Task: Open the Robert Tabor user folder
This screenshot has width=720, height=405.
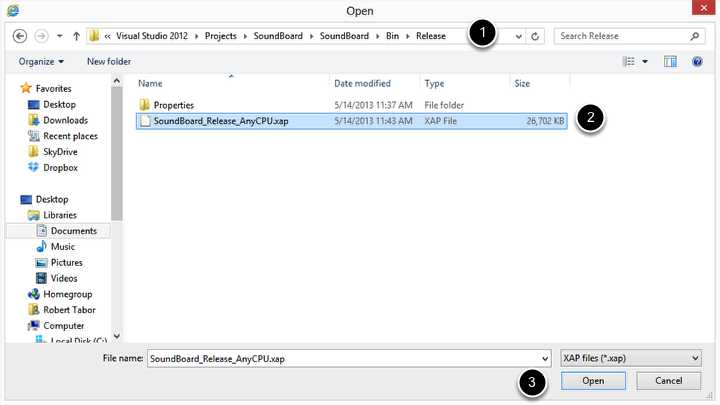Action: 69,310
